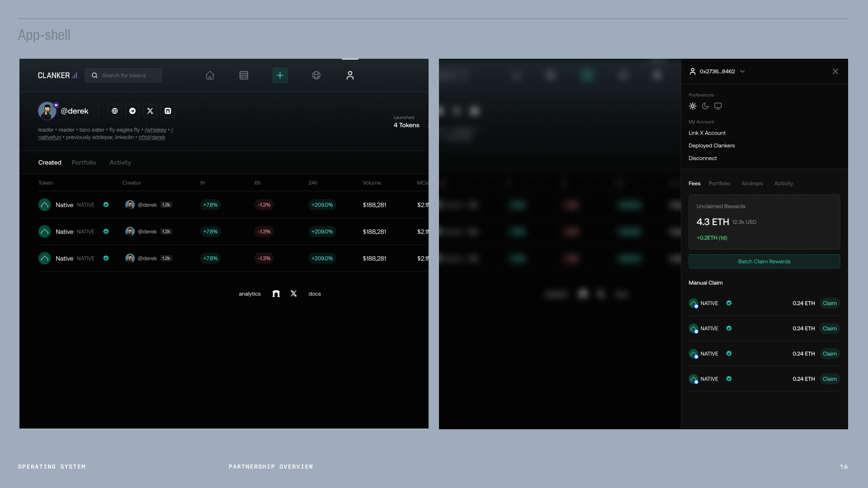Open the docs footer link
This screenshot has width=868, height=488.
click(x=315, y=294)
